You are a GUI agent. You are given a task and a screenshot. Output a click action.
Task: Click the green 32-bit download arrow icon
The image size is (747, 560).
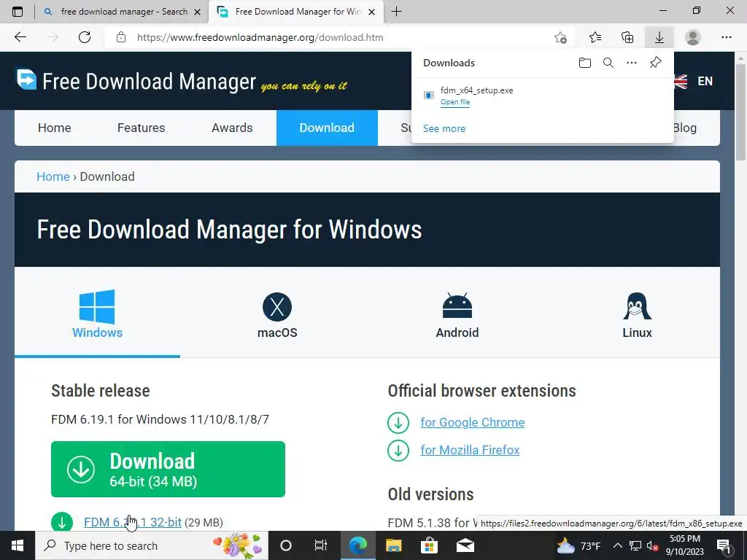[x=62, y=522]
